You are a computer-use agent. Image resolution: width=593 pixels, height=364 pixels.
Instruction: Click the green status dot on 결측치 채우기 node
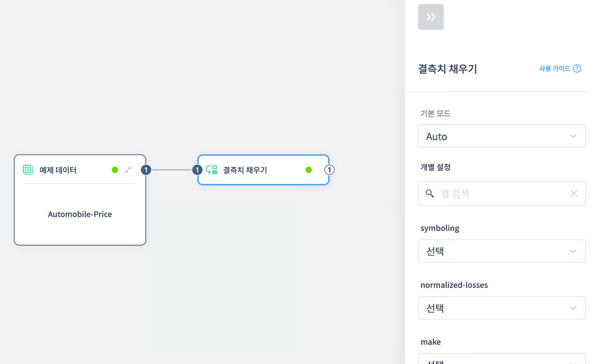[x=309, y=170]
